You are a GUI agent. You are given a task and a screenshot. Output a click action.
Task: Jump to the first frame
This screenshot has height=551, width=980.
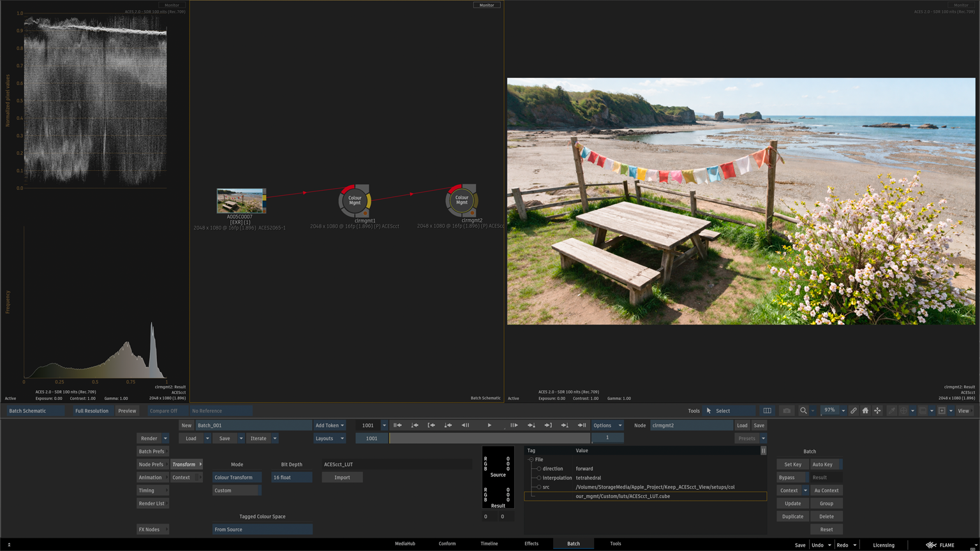(397, 425)
